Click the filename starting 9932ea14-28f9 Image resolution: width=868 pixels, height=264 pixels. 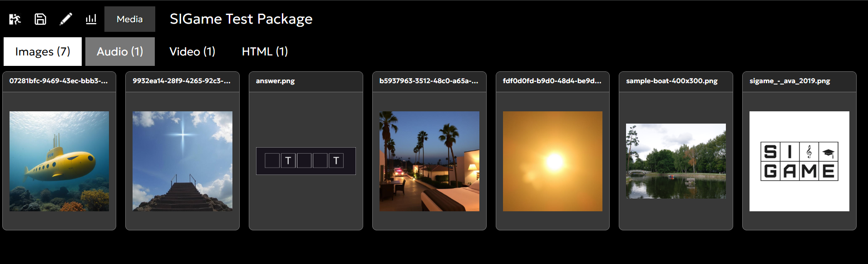[x=182, y=81]
